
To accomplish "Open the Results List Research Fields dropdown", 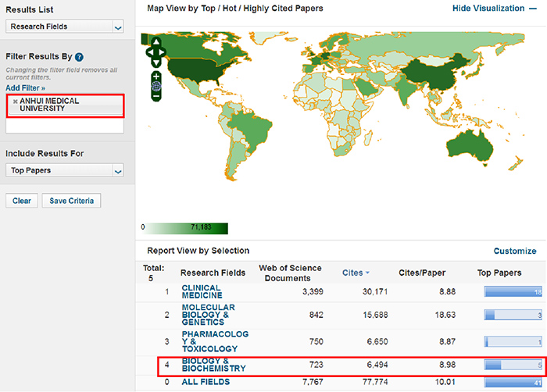I will click(x=65, y=27).
